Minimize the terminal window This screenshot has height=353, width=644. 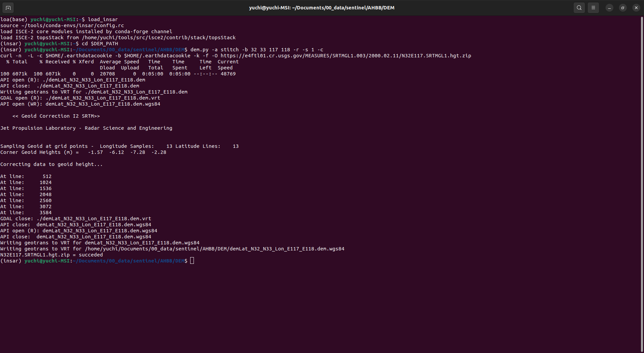point(609,8)
